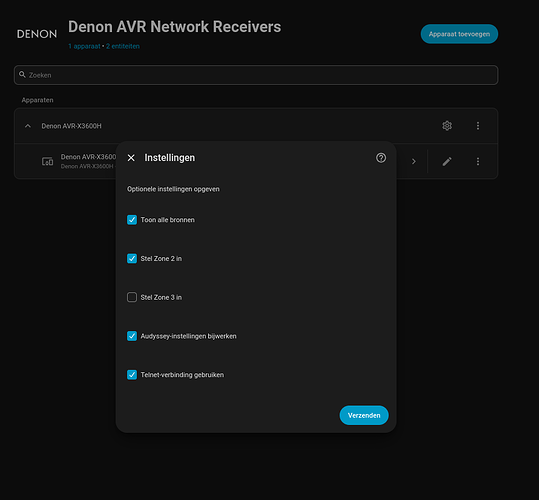The width and height of the screenshot is (539, 500).
Task: Open device details chevron arrow
Action: (x=414, y=162)
